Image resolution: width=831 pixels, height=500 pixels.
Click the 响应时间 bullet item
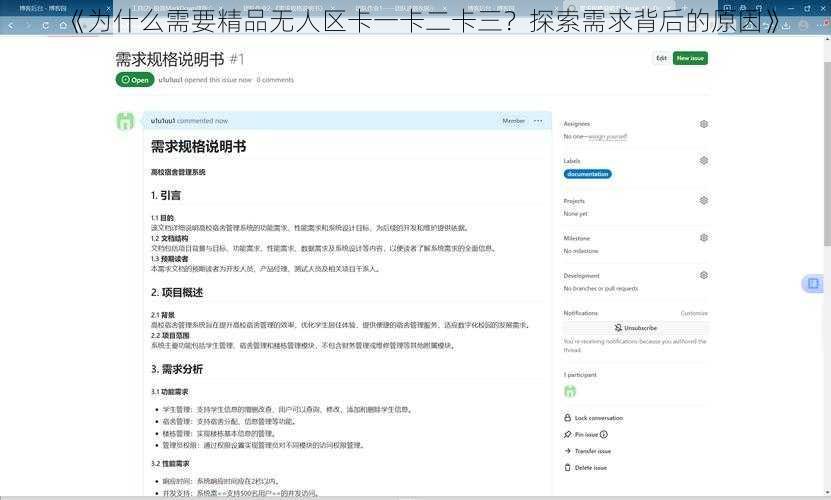pos(220,481)
